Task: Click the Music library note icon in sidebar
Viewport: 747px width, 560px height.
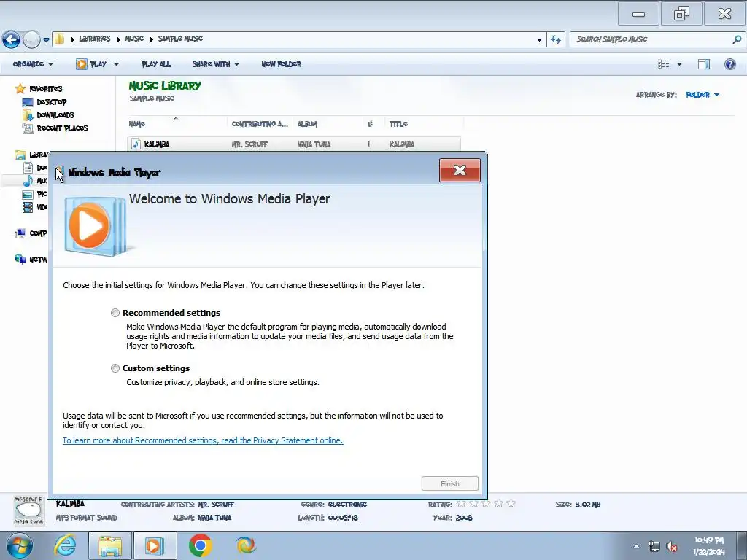Action: coord(28,181)
